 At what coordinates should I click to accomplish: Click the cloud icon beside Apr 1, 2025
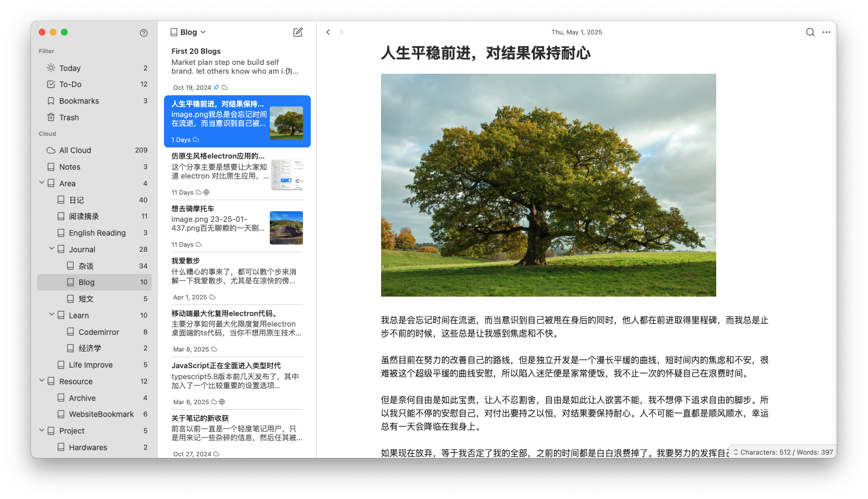tap(212, 297)
